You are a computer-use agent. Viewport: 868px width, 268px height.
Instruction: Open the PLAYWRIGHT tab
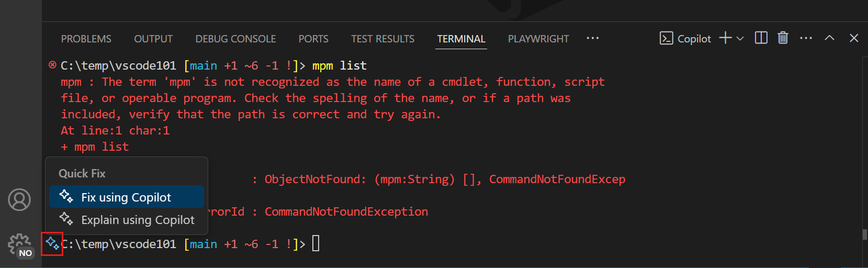click(x=538, y=39)
